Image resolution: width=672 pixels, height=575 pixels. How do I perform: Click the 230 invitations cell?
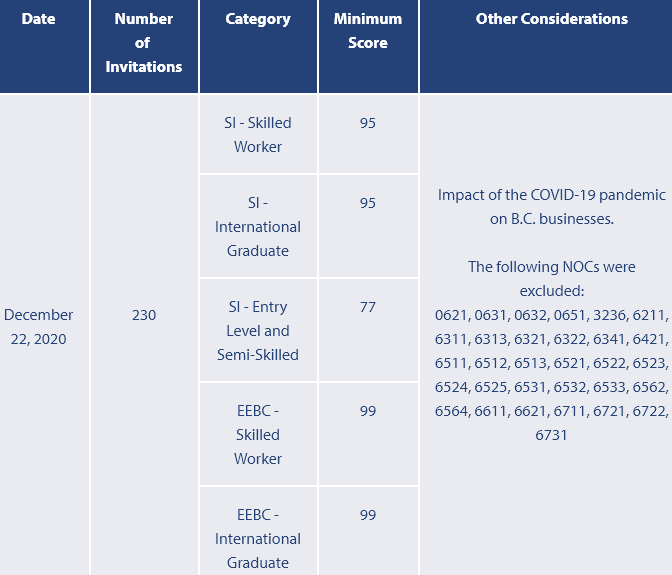(x=144, y=315)
